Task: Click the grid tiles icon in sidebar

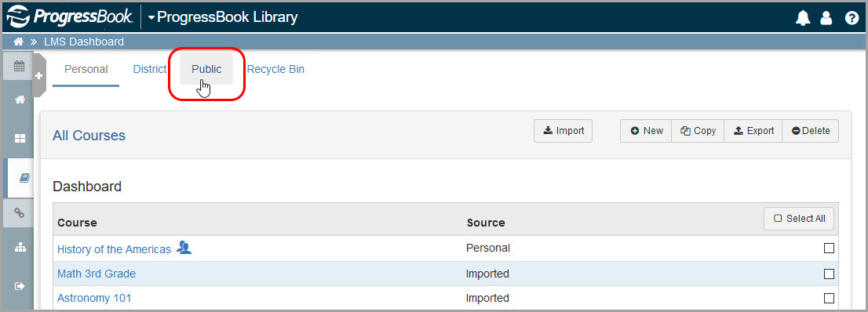Action: coord(20,139)
